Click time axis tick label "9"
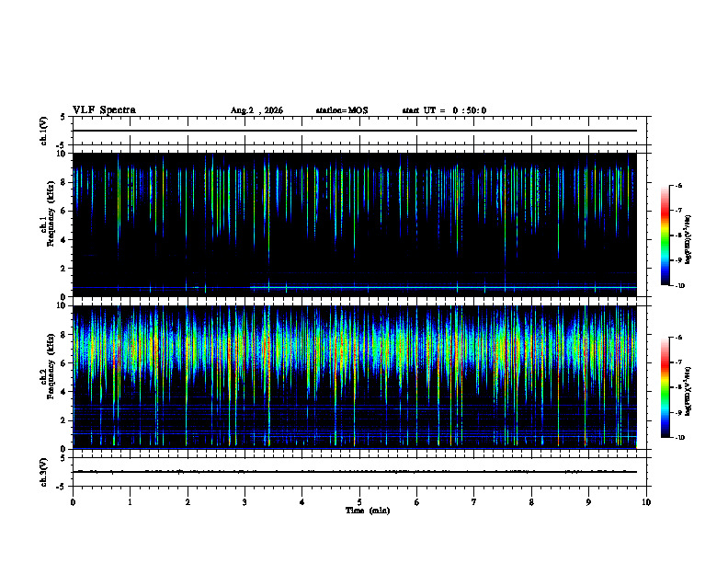 pyautogui.click(x=588, y=502)
